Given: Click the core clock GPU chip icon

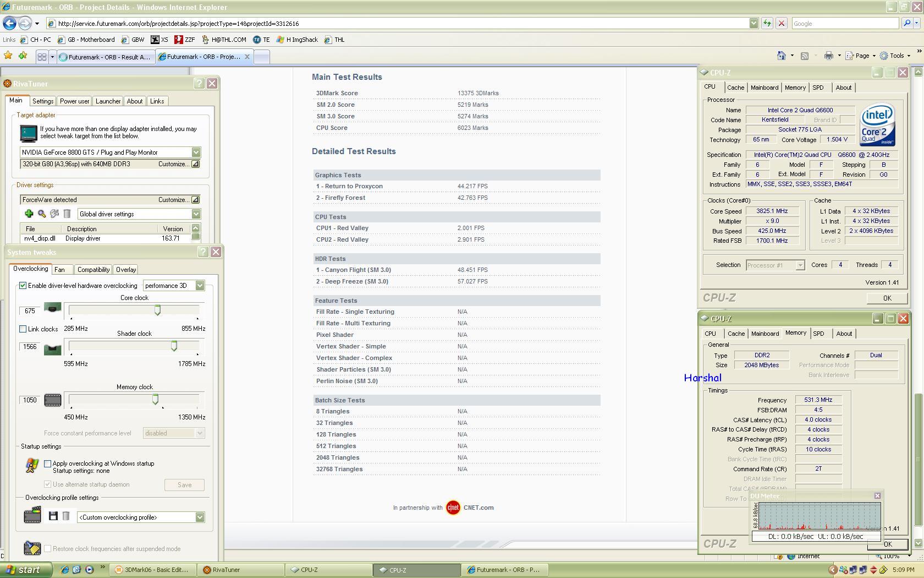Looking at the screenshot, I should coord(52,308).
